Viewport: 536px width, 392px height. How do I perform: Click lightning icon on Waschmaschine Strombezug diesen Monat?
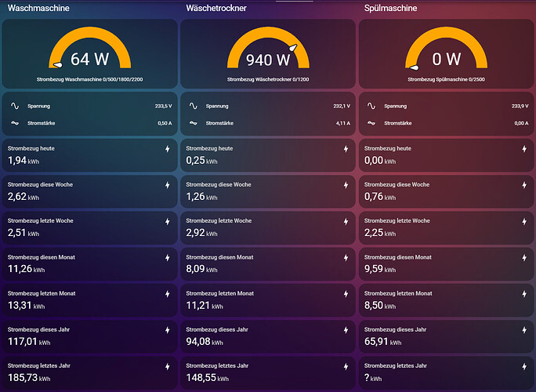(x=168, y=258)
